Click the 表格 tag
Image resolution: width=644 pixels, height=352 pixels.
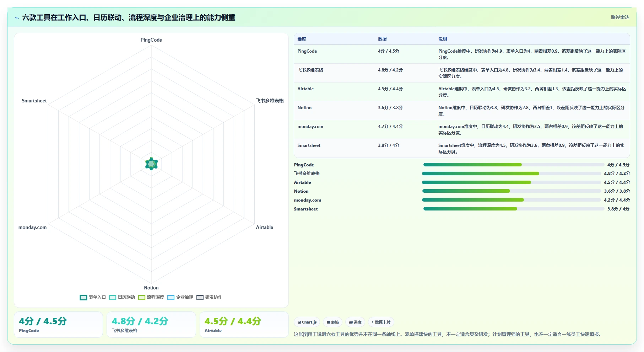click(x=333, y=322)
